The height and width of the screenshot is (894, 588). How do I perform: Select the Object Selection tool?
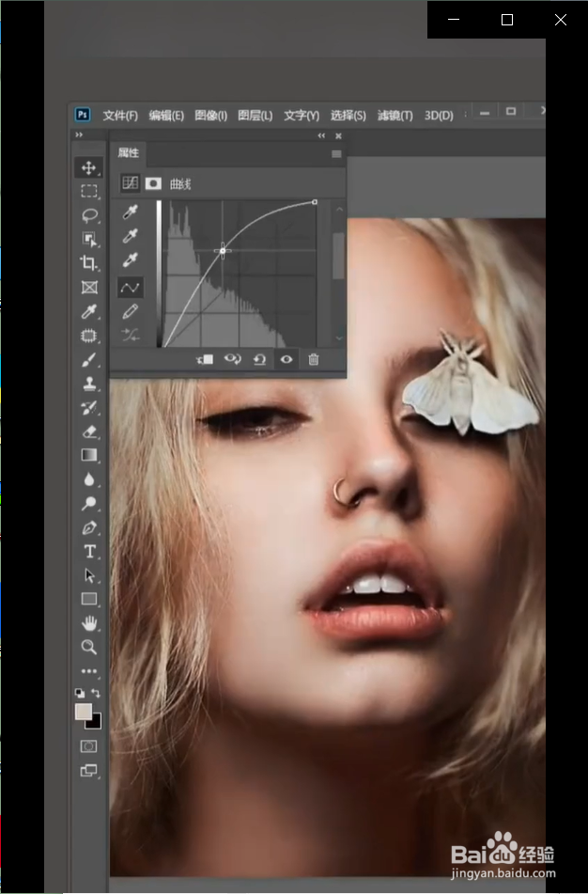tap(89, 240)
